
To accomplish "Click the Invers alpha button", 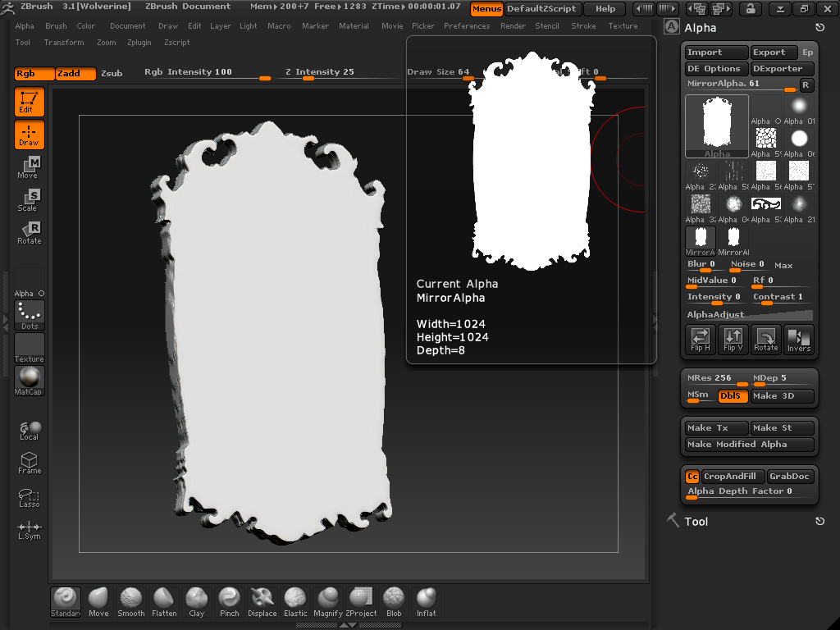I will (x=799, y=339).
